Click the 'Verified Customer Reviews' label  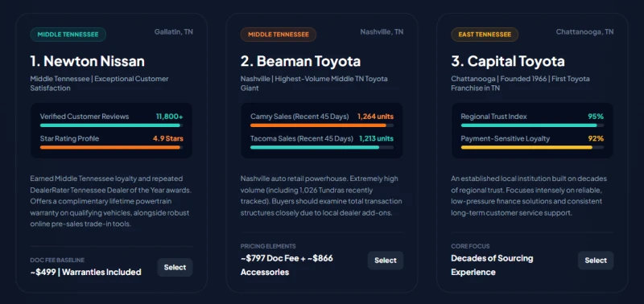85,117
